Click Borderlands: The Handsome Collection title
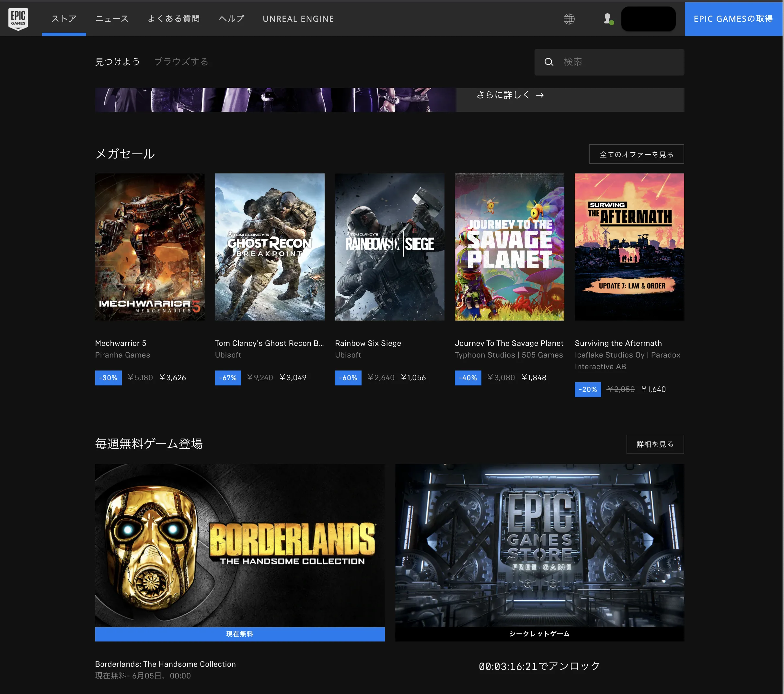This screenshot has height=694, width=784. point(165,664)
